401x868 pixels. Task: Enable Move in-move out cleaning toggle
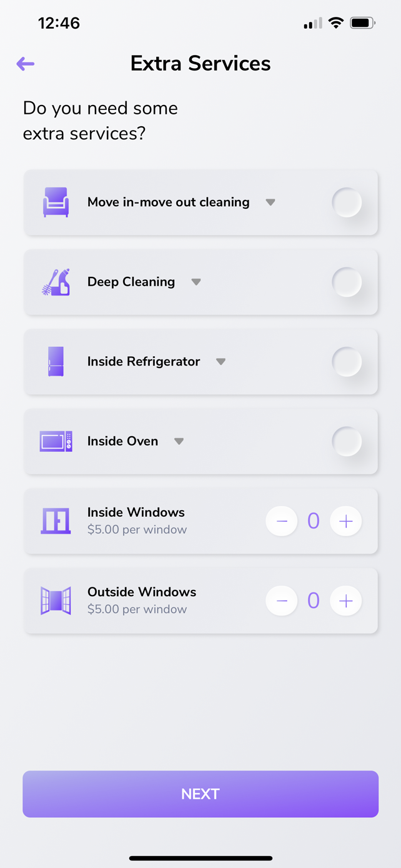point(347,202)
